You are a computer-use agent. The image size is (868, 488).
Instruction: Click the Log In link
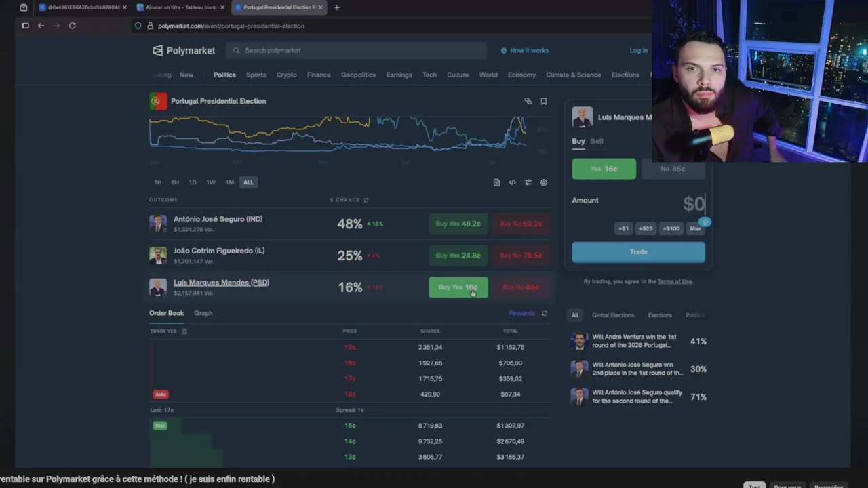638,50
